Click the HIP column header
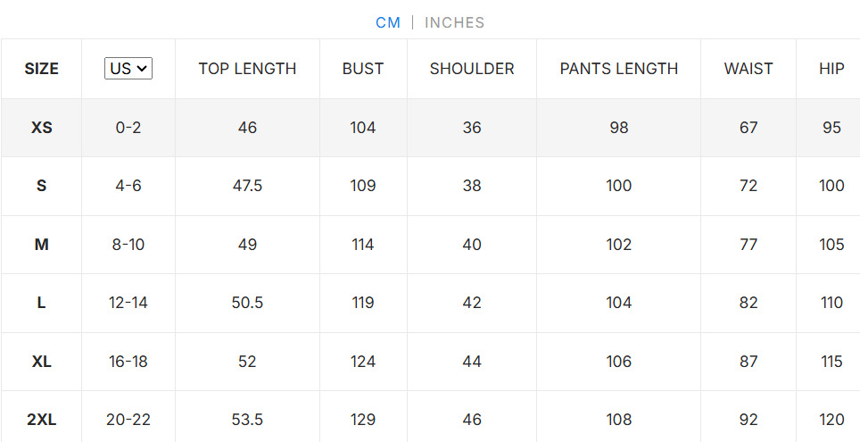This screenshot has height=442, width=868. 831,69
